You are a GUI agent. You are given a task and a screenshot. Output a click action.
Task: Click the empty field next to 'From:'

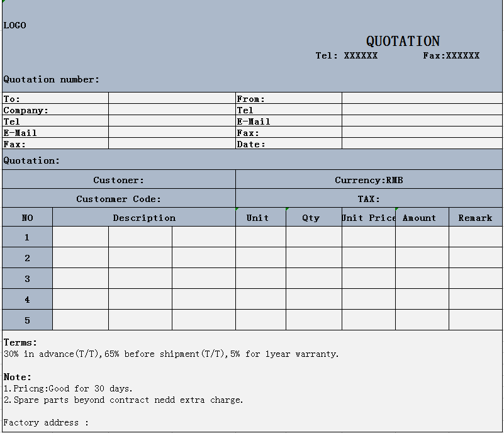click(422, 98)
